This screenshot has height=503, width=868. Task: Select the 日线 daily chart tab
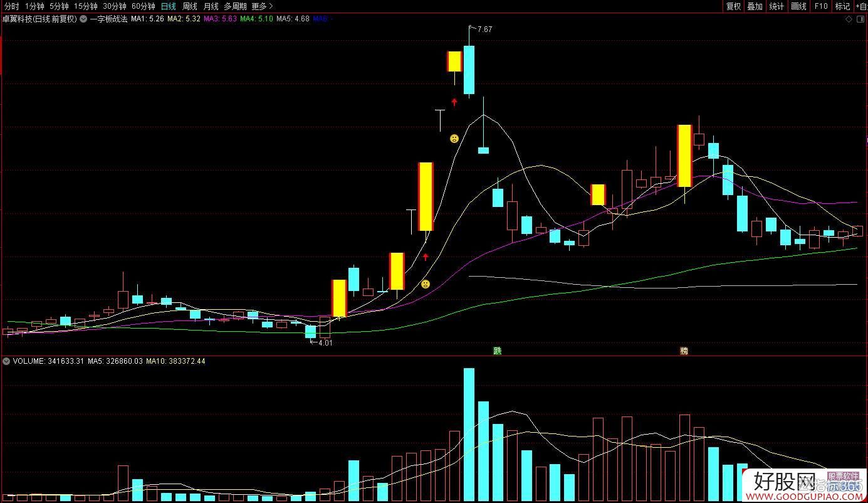tap(169, 6)
